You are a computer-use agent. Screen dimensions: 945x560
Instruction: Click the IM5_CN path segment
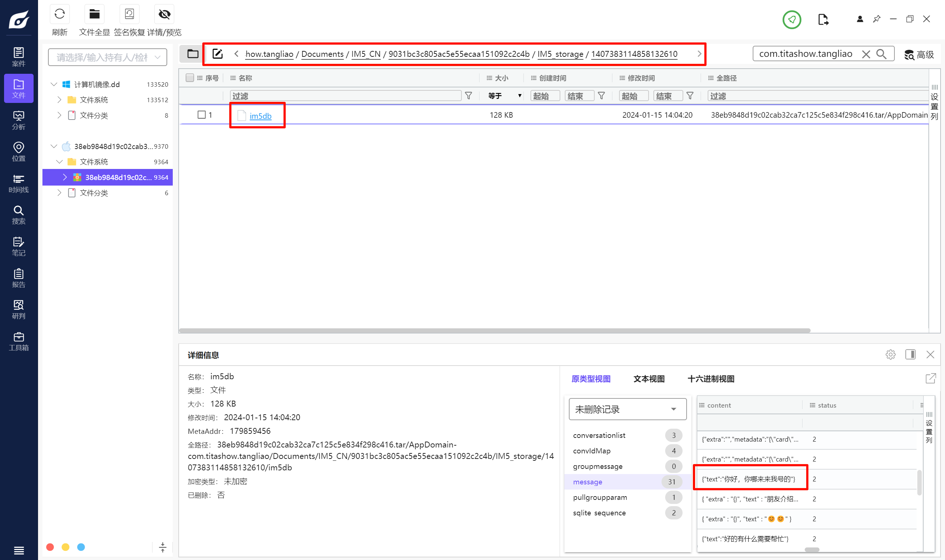[365, 54]
